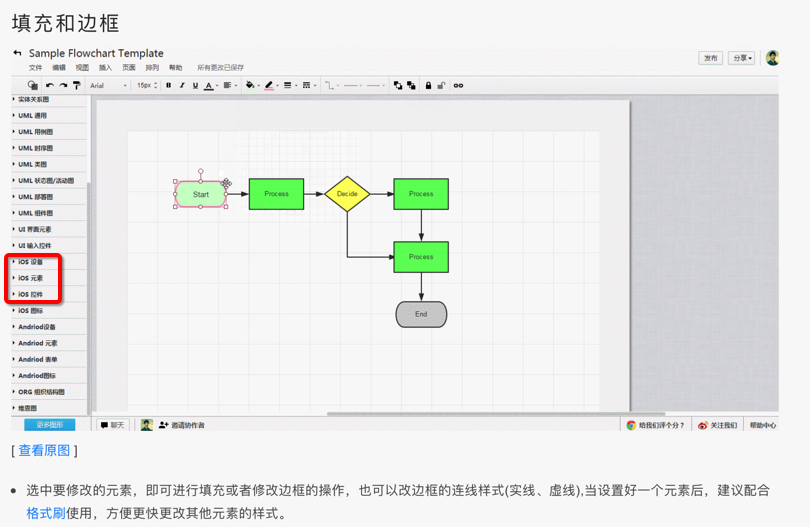This screenshot has width=810, height=527.
Task: Activate the format painter brush
Action: [x=76, y=85]
